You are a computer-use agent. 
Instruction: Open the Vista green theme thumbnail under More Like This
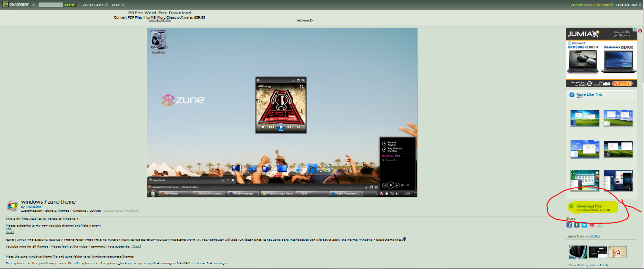click(x=584, y=180)
